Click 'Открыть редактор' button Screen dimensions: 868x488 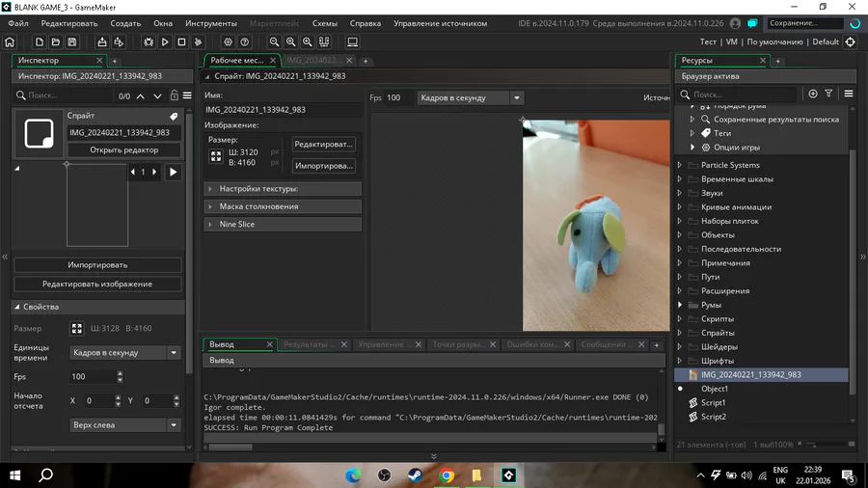click(x=124, y=149)
